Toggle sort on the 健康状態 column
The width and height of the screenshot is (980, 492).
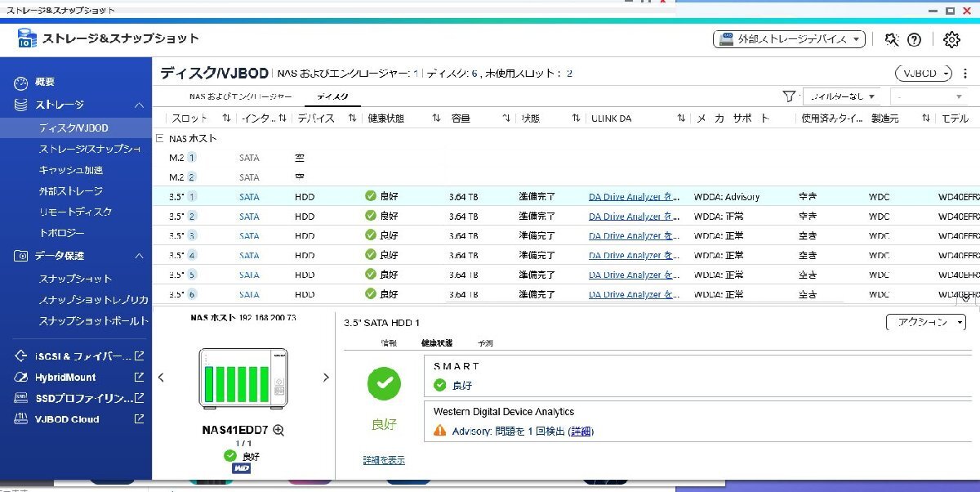[x=434, y=117]
